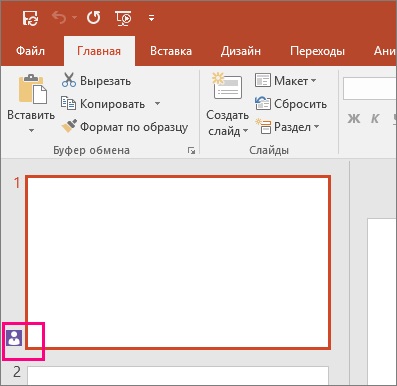Click the Макет layout icon

click(263, 80)
